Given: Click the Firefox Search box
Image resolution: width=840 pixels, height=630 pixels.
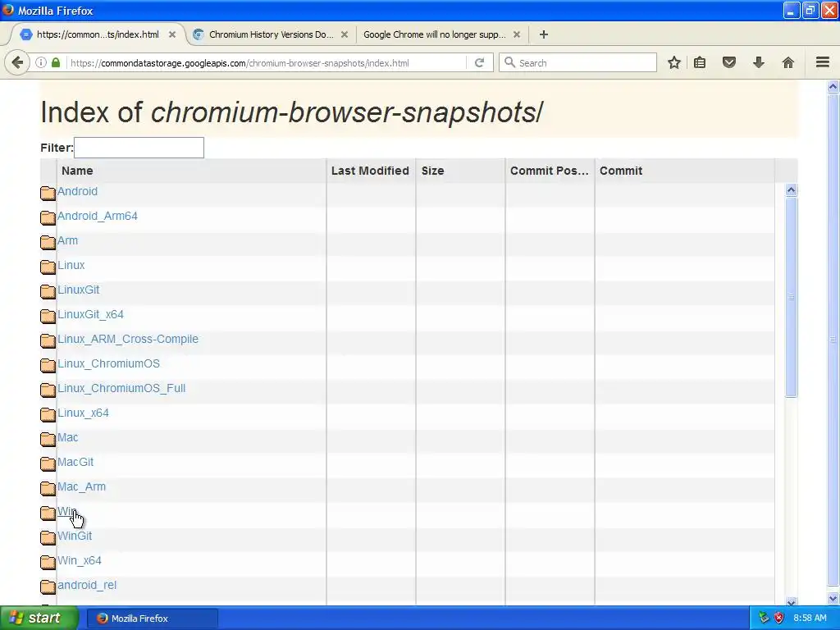Looking at the screenshot, I should (x=577, y=62).
